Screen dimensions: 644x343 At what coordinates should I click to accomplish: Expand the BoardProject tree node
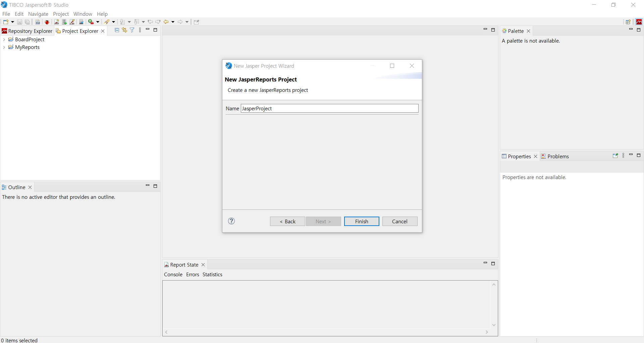click(4, 40)
